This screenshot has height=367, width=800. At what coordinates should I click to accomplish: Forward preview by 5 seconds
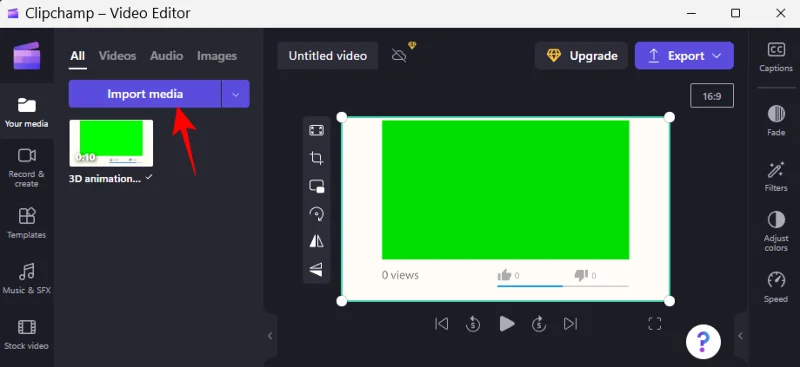539,324
